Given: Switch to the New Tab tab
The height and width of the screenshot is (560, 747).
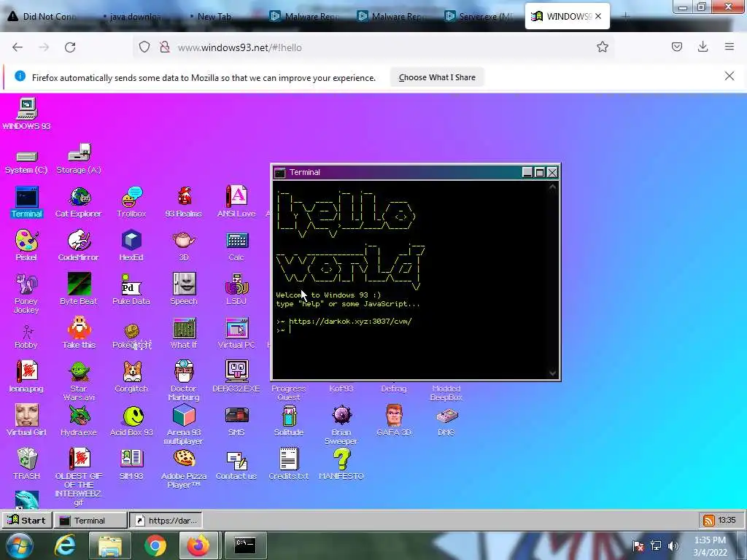Looking at the screenshot, I should (212, 17).
